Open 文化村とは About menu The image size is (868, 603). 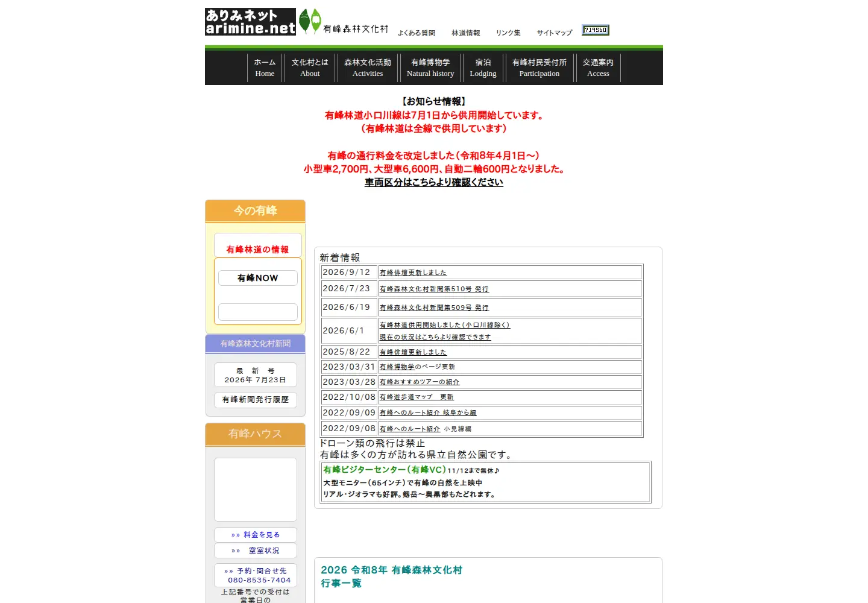click(x=310, y=68)
